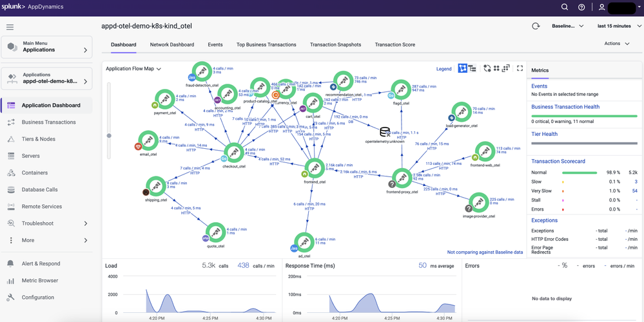644x322 pixels.
Task: Open the Application Flow Map dropdown
Action: pos(133,69)
